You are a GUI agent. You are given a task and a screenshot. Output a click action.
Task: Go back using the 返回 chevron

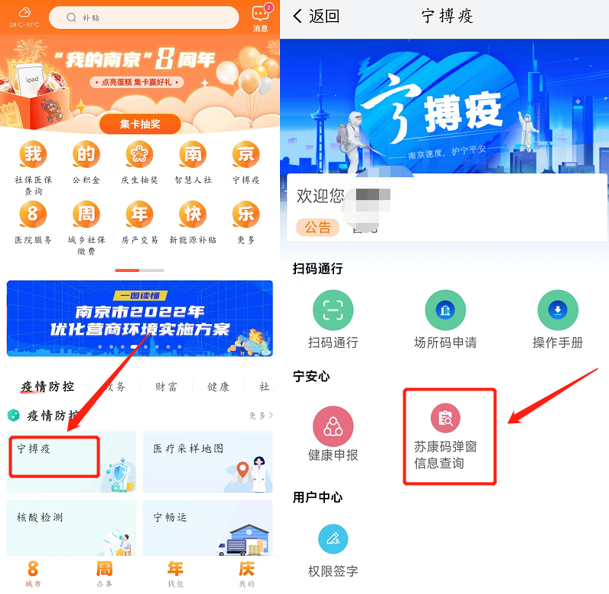(298, 16)
